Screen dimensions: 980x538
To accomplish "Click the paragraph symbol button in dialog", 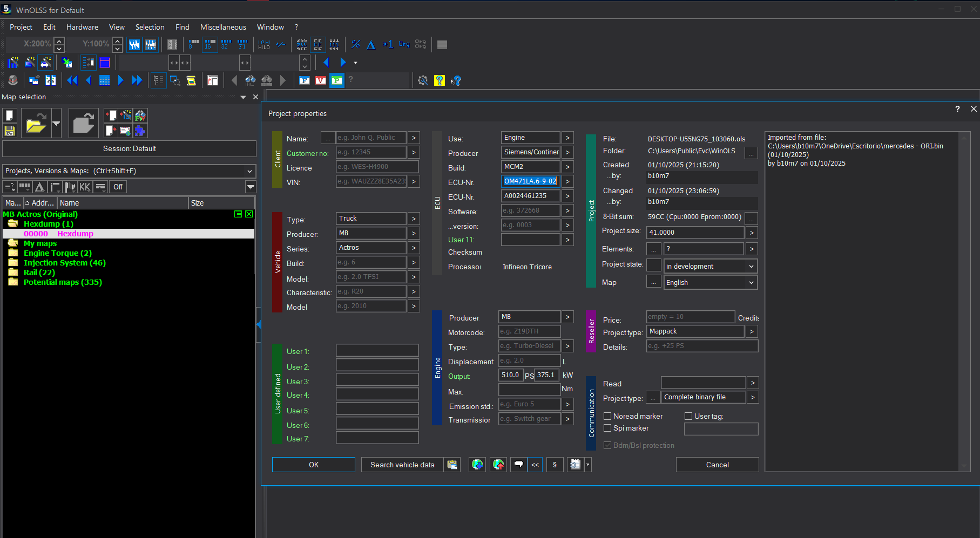I will (555, 465).
